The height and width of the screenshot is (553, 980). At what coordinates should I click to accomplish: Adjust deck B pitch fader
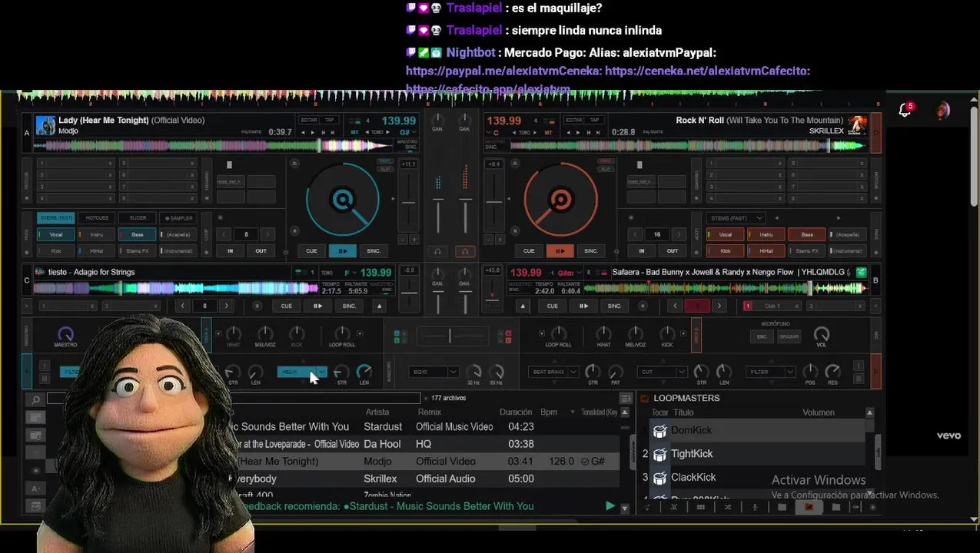[x=493, y=203]
